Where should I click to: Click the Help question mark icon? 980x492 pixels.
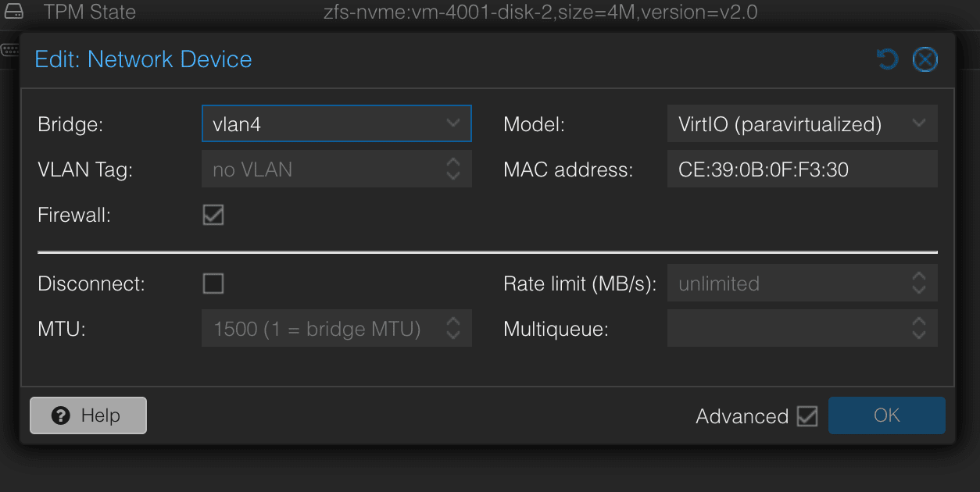(62, 415)
